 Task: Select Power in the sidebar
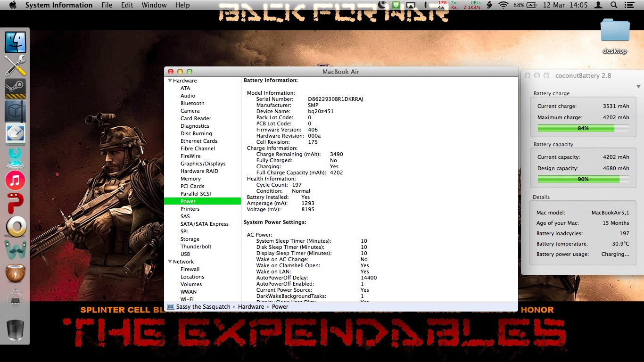[x=203, y=201]
